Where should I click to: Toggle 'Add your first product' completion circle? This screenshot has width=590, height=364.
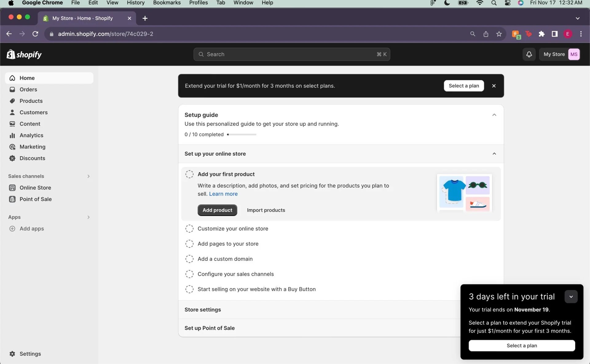coord(189,174)
